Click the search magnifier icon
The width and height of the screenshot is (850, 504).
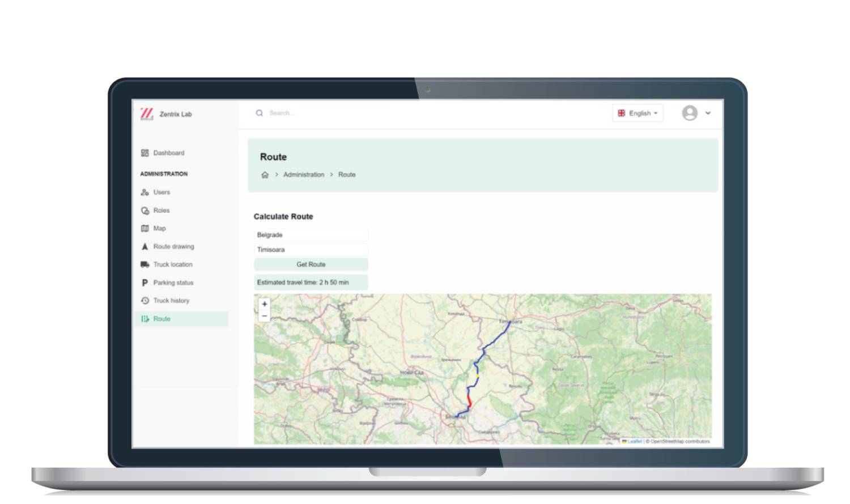[259, 113]
